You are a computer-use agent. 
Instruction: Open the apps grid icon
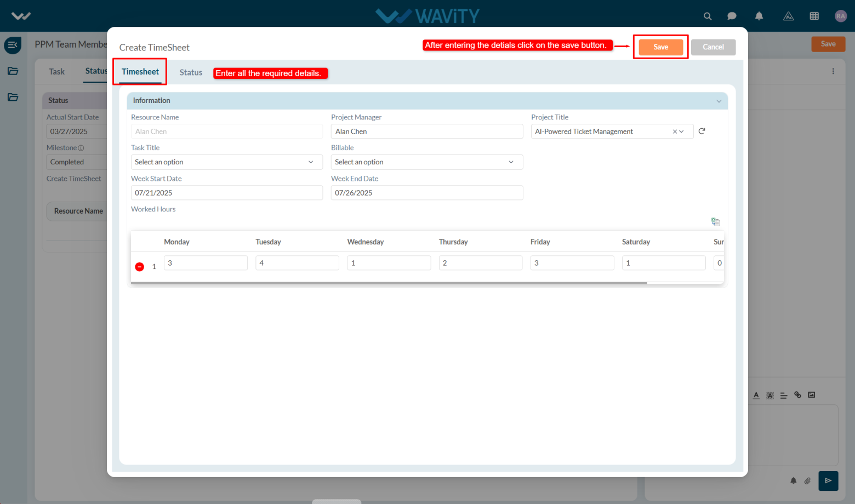tap(814, 16)
